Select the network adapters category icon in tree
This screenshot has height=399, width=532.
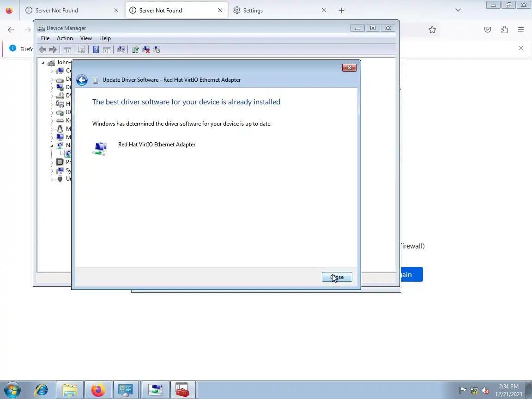coord(60,145)
